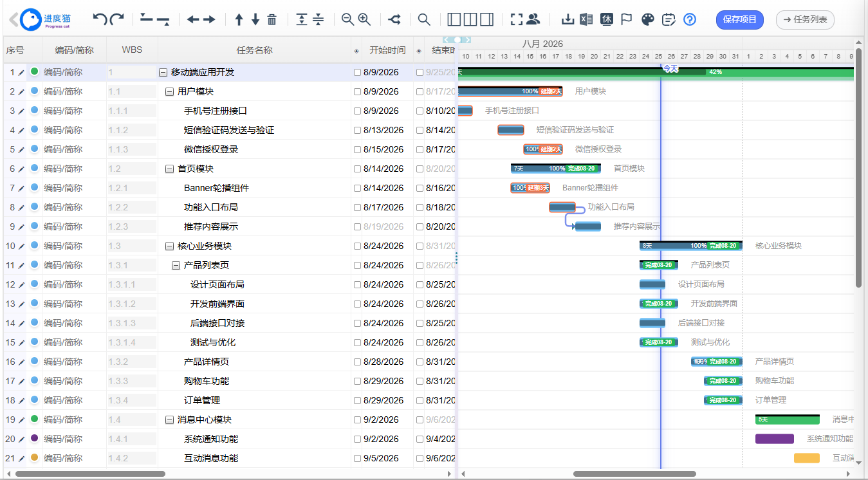Click the 进度猫 logo
868x480 pixels.
46,20
